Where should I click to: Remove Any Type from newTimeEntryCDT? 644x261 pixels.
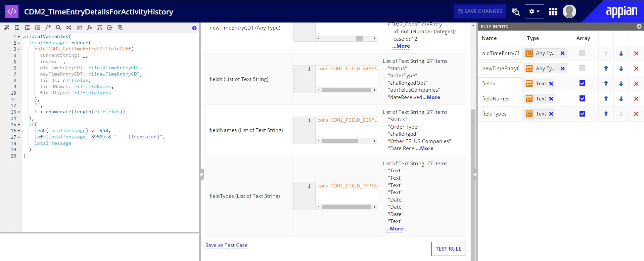pos(562,69)
